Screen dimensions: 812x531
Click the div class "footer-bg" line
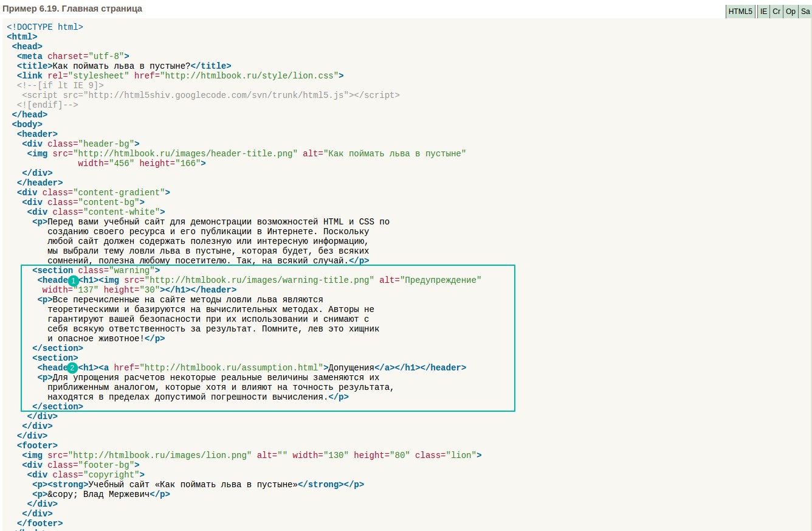[81, 465]
